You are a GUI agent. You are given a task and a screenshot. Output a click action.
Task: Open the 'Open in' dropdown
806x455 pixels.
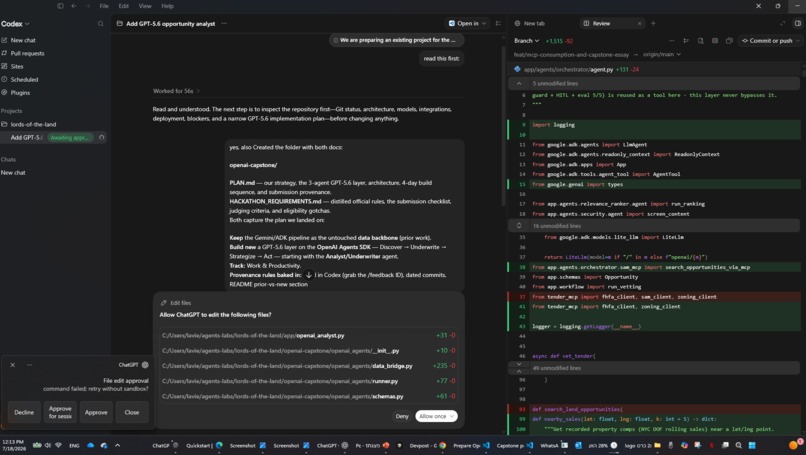coord(467,24)
